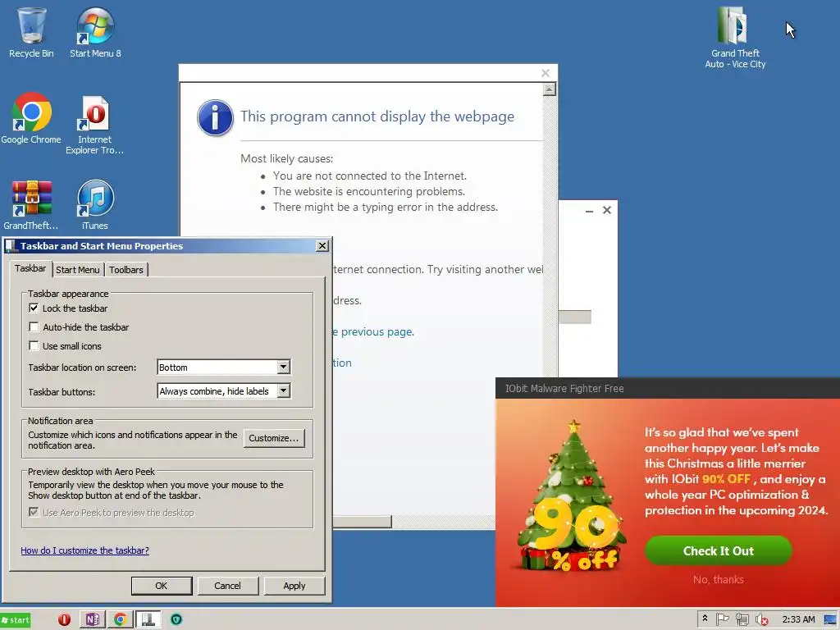Click the IObit Malware Fighter Free title bar
Screen dimensions: 840x630
668,388
